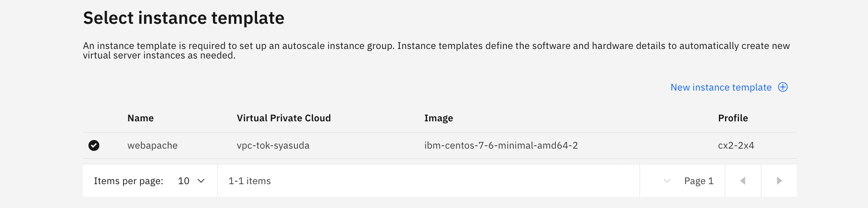Go to the previous page arrow
The image size is (868, 208).
743,181
